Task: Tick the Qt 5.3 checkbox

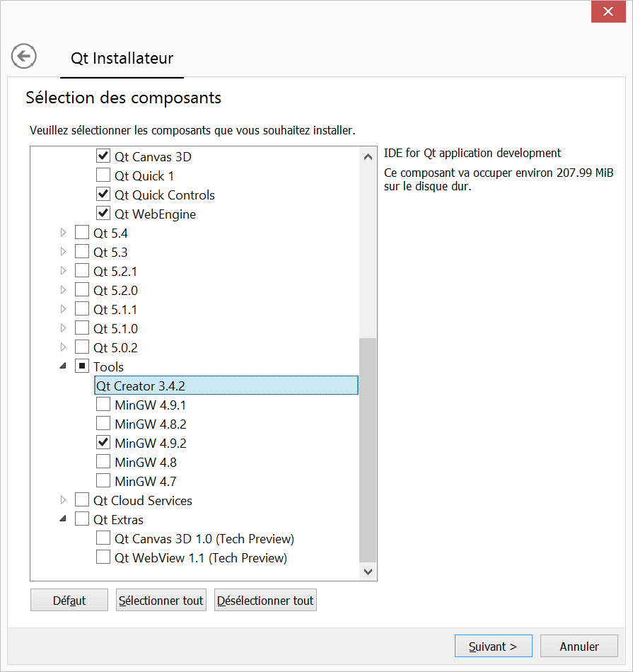Action: tap(82, 251)
